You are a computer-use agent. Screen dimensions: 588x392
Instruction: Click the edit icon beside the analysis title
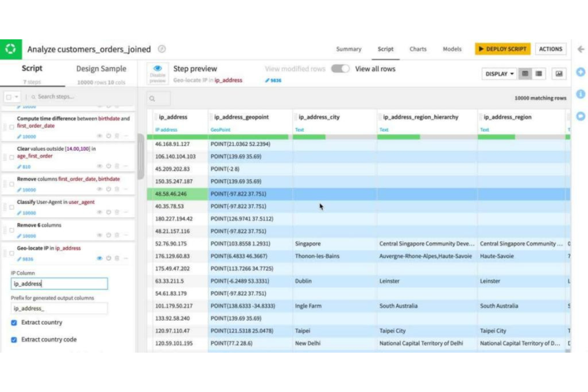tap(162, 49)
